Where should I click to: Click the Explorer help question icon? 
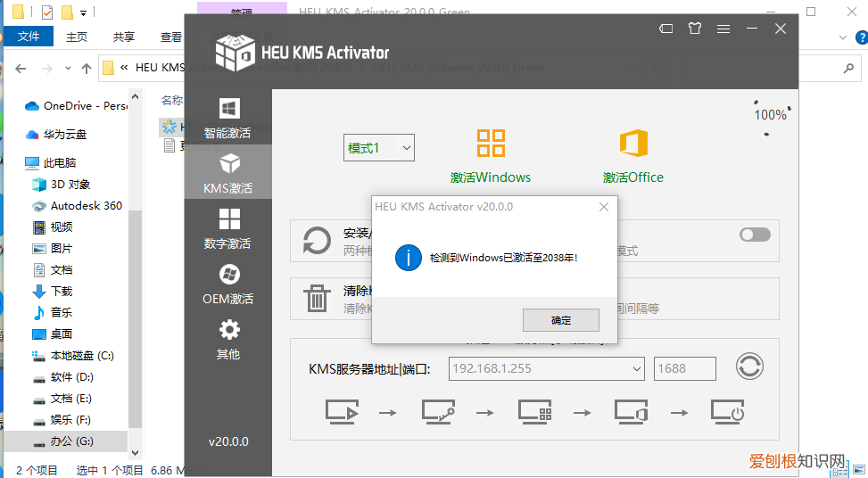862,37
